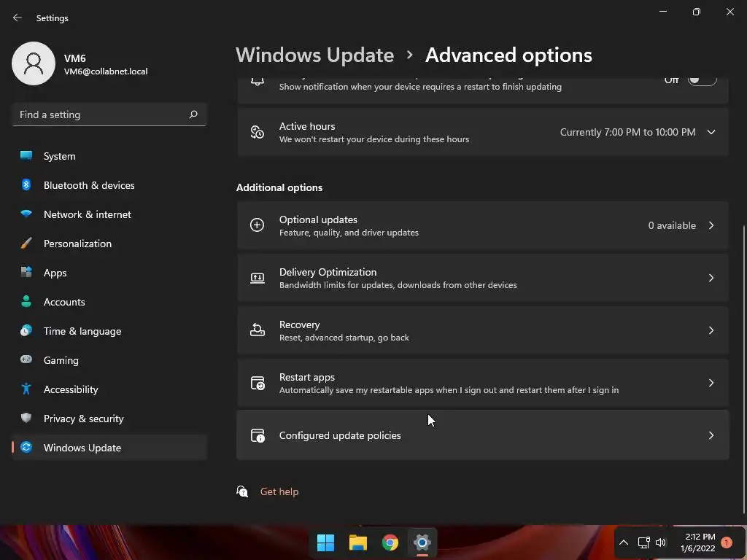This screenshot has height=560, width=747.
Task: Open Gaming settings page
Action: pos(109,360)
